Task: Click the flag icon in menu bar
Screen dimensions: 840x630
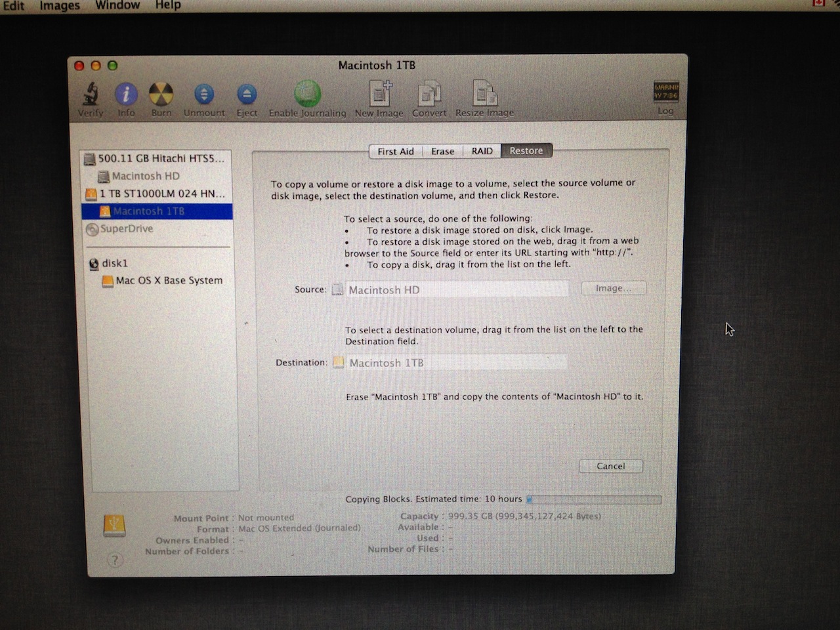Action: pos(818,3)
